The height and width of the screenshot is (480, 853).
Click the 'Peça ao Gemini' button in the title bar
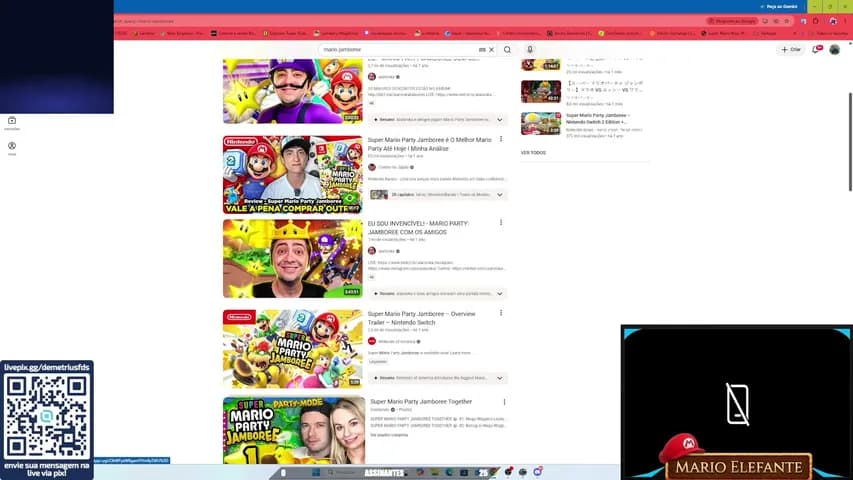778,7
